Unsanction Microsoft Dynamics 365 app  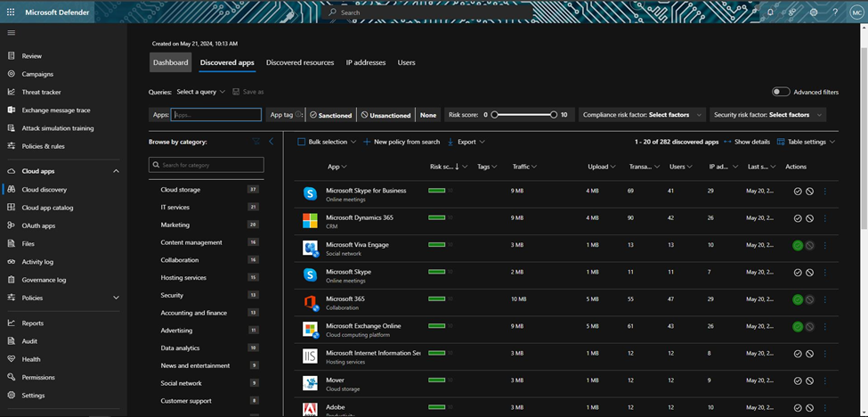click(x=809, y=218)
